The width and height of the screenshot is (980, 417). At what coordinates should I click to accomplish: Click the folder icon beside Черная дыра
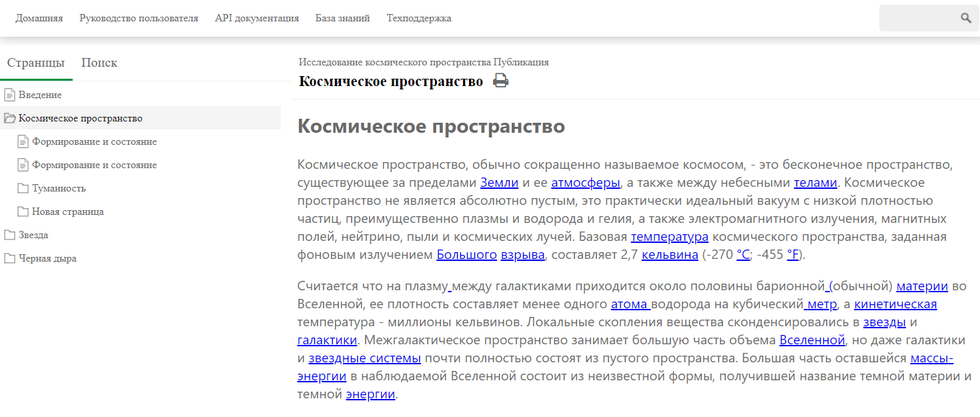coord(9,258)
